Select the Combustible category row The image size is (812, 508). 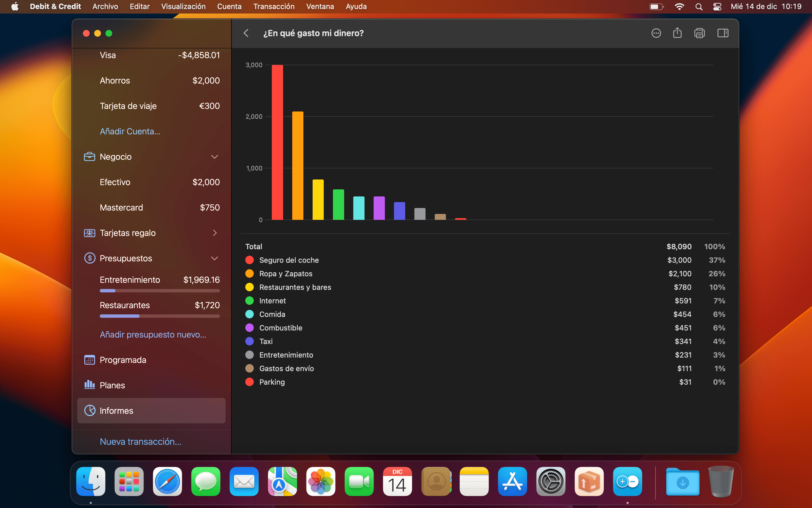485,328
